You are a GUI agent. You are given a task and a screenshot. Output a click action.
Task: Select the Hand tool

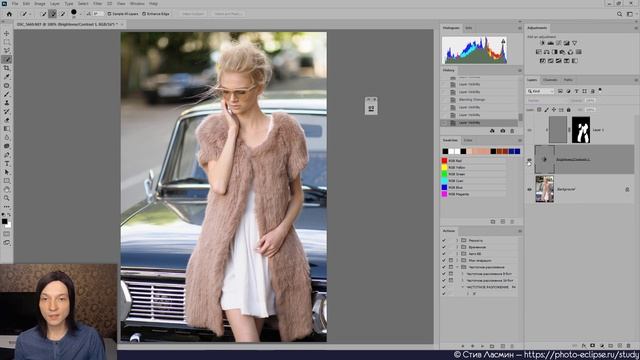click(7, 189)
